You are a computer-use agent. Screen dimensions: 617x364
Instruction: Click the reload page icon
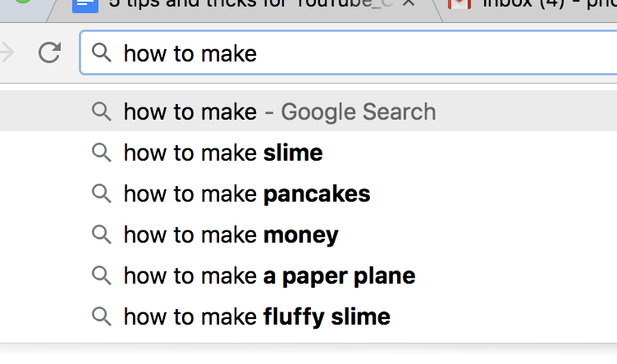(49, 52)
